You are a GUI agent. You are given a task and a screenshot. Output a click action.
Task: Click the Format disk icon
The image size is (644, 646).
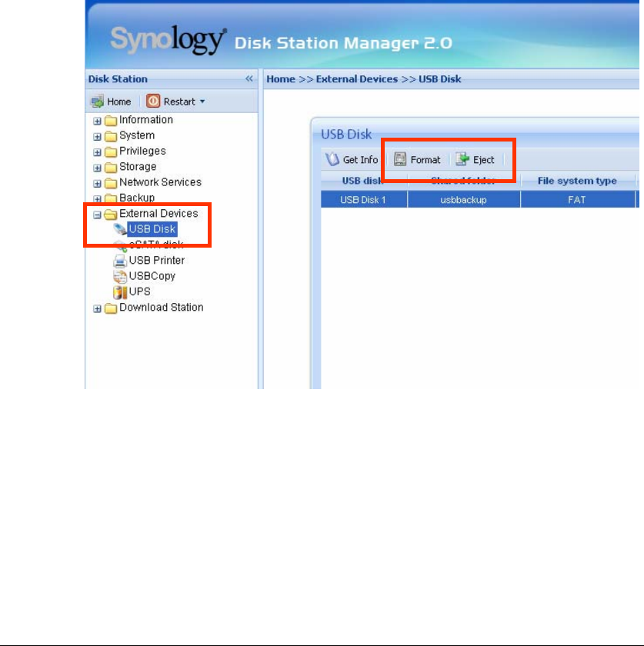pyautogui.click(x=400, y=159)
